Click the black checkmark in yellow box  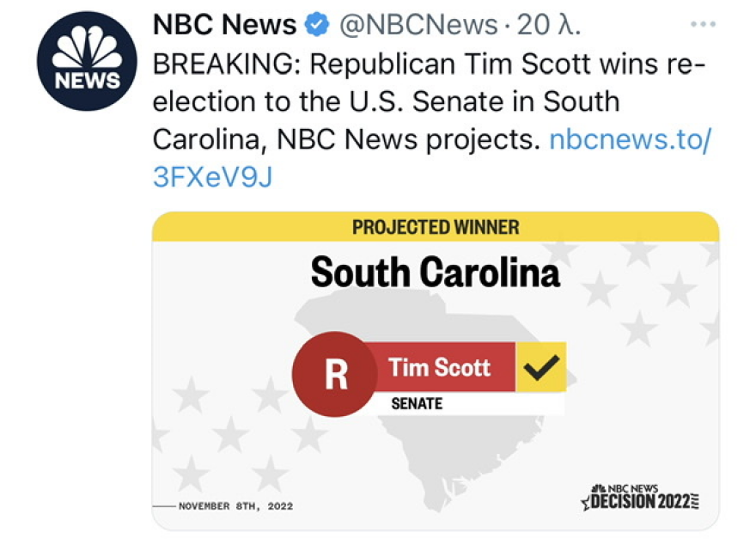540,368
